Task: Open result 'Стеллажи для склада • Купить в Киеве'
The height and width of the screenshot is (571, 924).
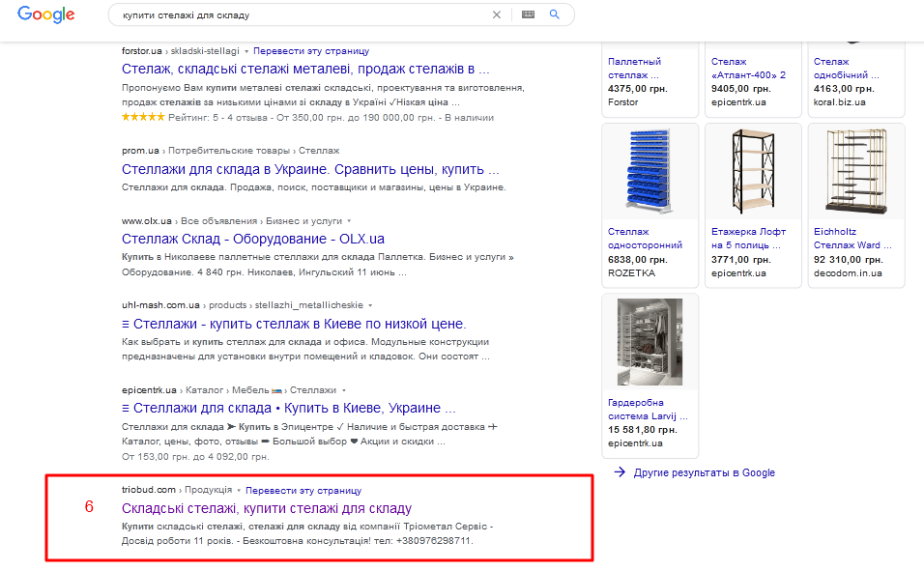Action: 289,408
